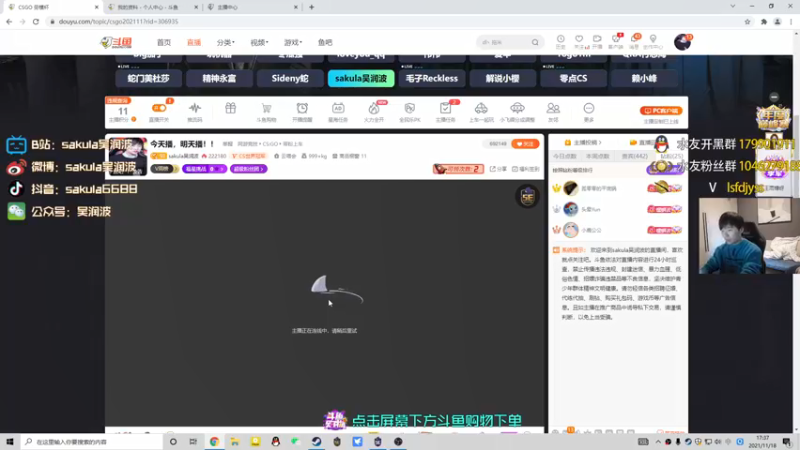
Task: Click the Douyu logo in header
Action: (x=116, y=42)
